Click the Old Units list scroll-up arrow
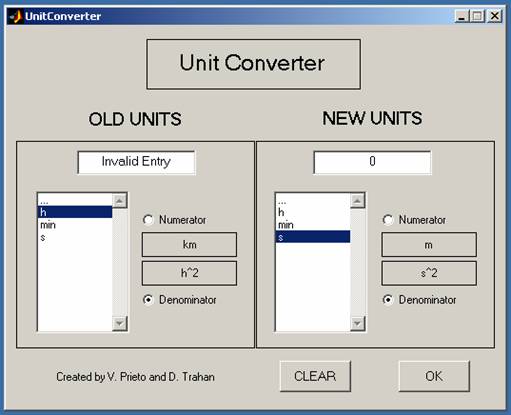 coord(120,201)
